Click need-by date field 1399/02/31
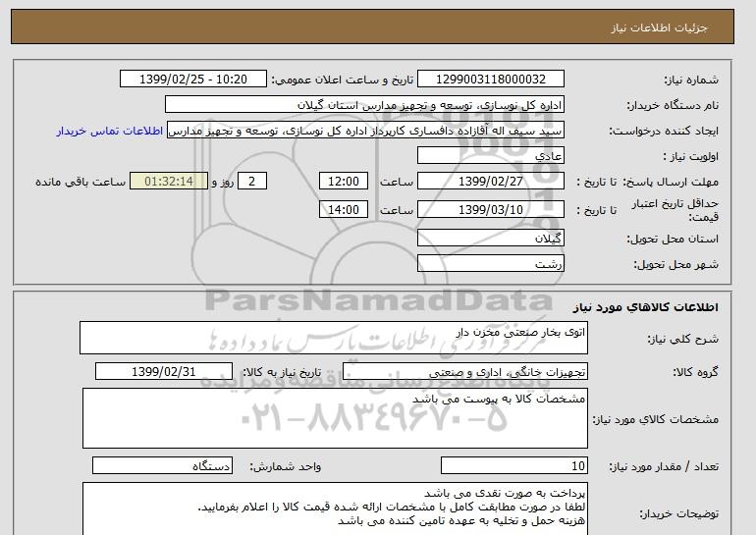756x535 pixels. coord(164,372)
